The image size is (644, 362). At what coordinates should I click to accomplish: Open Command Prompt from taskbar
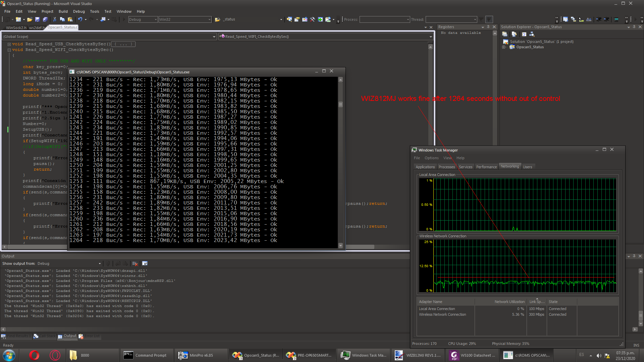[147, 355]
